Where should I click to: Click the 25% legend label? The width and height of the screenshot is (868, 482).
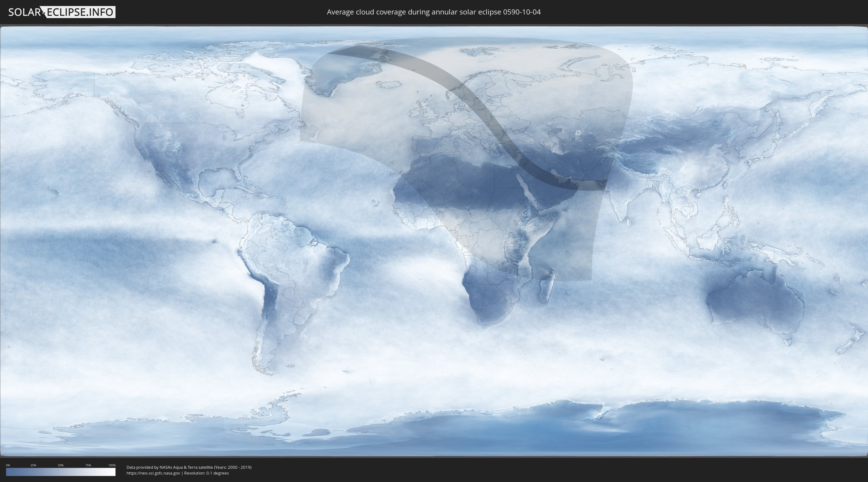(x=33, y=465)
